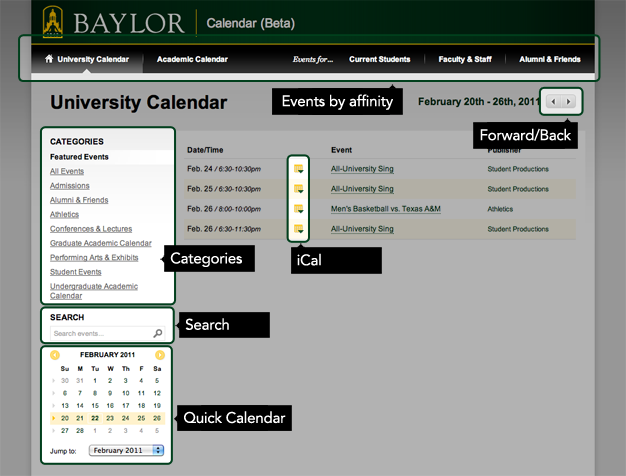Click the Baylor logo emblem

click(53, 22)
